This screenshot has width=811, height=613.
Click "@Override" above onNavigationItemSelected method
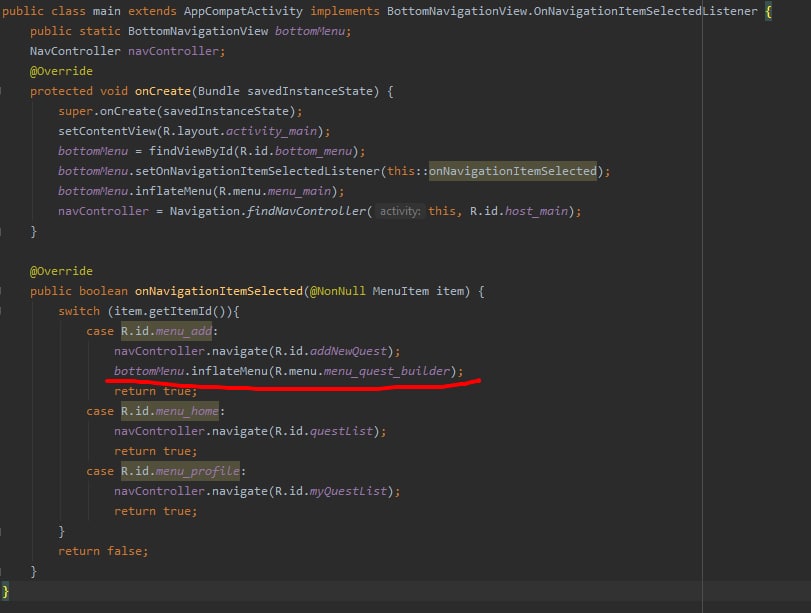pos(61,271)
